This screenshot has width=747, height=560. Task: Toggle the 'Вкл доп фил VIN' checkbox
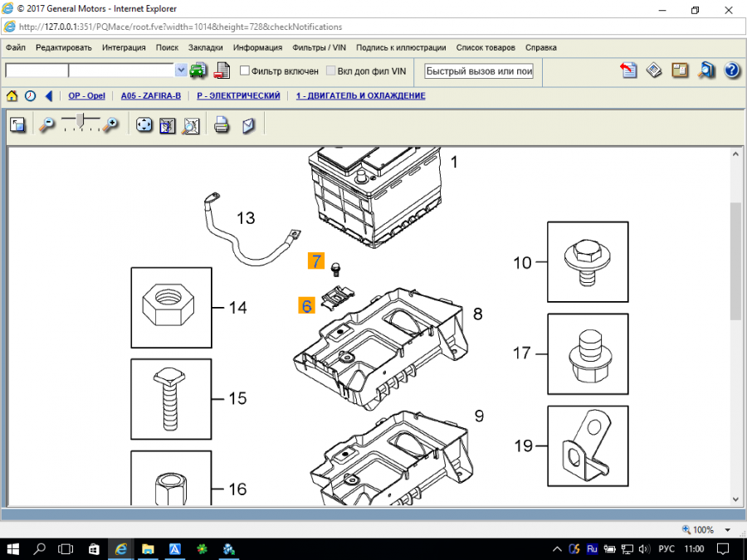click(331, 71)
